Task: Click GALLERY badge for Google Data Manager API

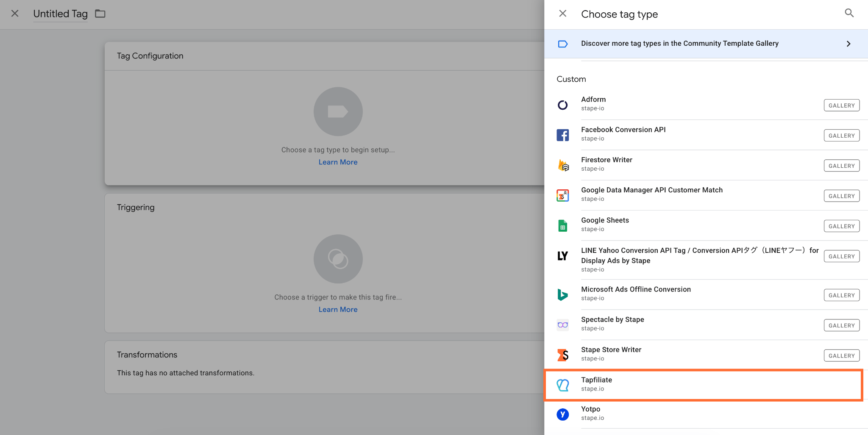Action: point(842,196)
